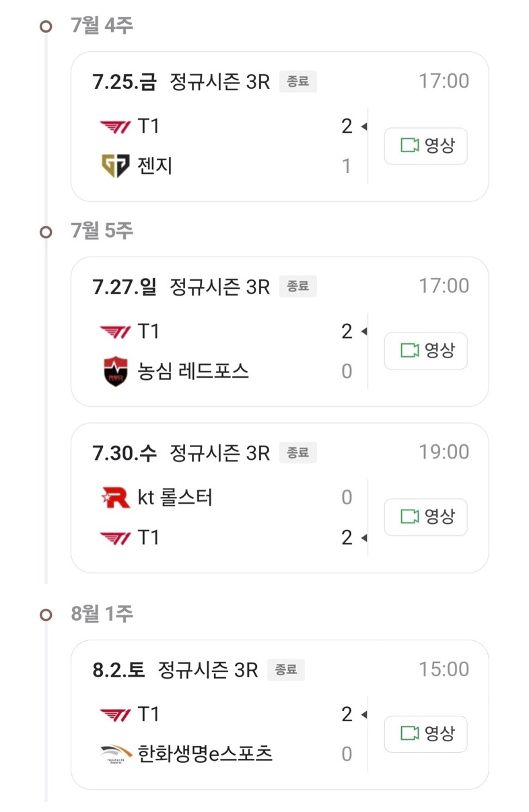Click 한화생명e스포츠 team name
Screen dimensions: 529x812
coord(205,753)
